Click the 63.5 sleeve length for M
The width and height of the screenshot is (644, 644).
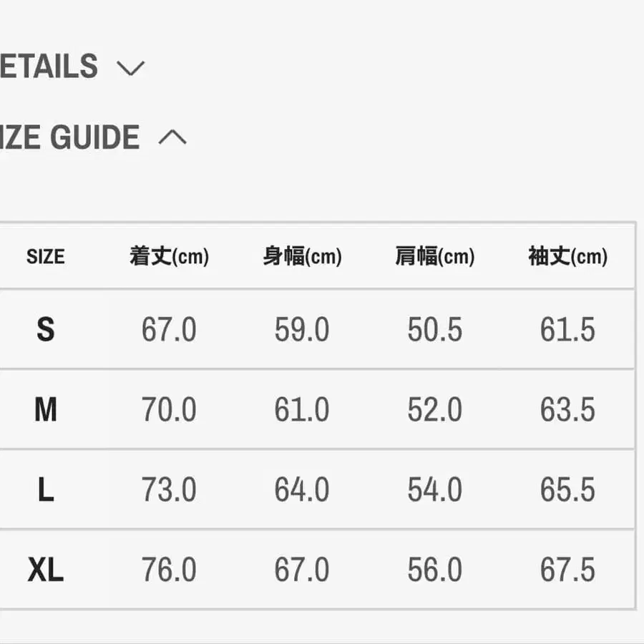click(567, 410)
